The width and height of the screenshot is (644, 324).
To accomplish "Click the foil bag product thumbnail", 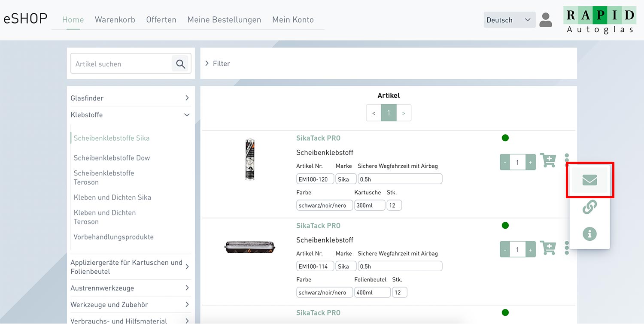I will (250, 247).
